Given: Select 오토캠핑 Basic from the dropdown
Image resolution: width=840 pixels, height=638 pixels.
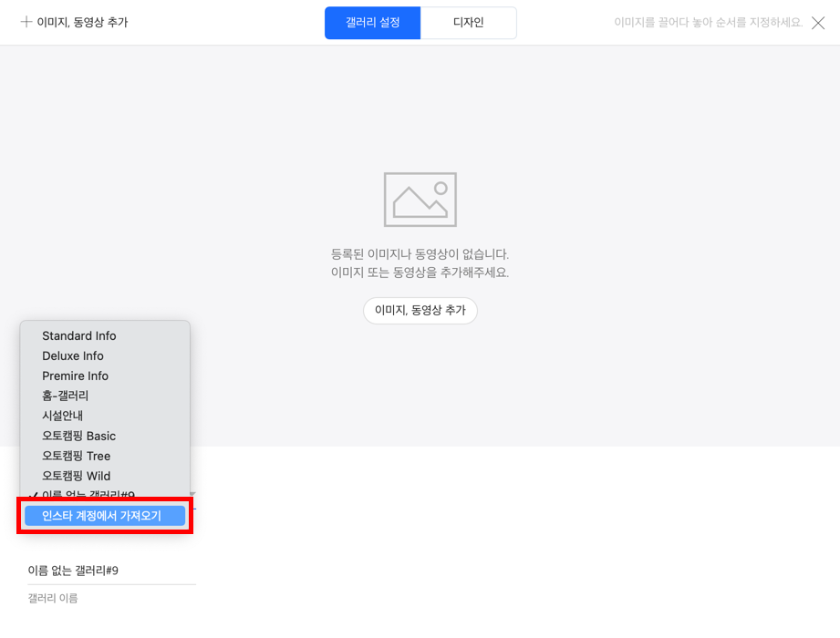Looking at the screenshot, I should 105,436.
